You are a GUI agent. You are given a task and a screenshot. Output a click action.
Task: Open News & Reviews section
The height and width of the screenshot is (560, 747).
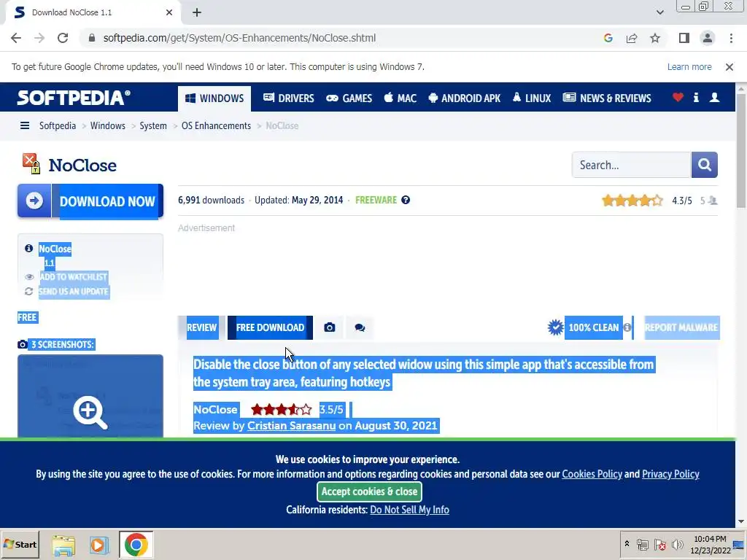pos(607,98)
